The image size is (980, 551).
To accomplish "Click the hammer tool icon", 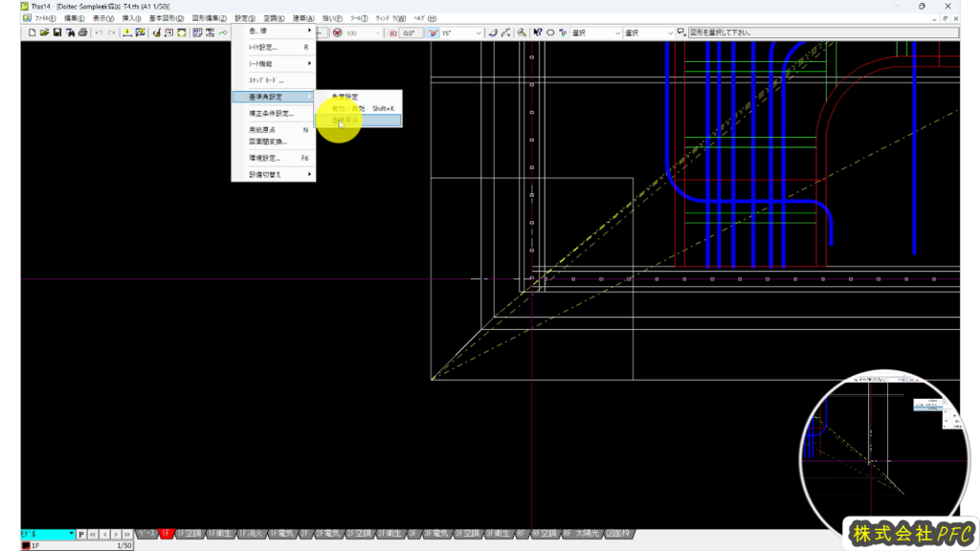I will click(522, 33).
